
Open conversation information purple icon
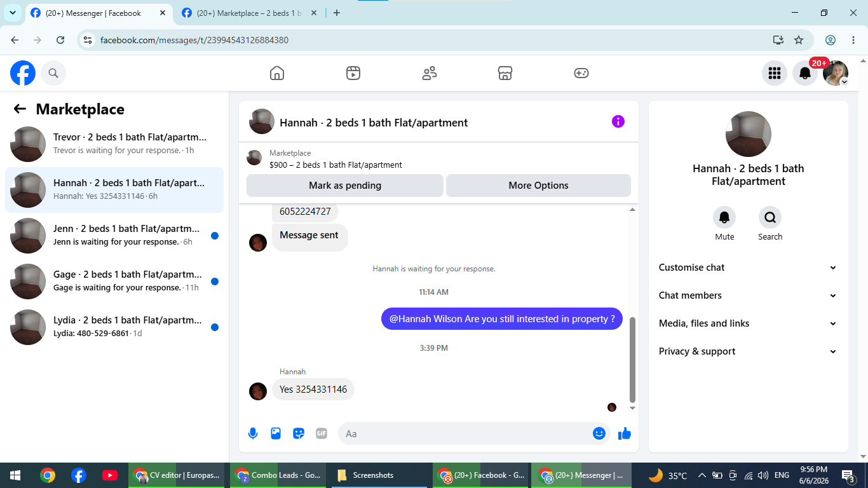coord(618,121)
